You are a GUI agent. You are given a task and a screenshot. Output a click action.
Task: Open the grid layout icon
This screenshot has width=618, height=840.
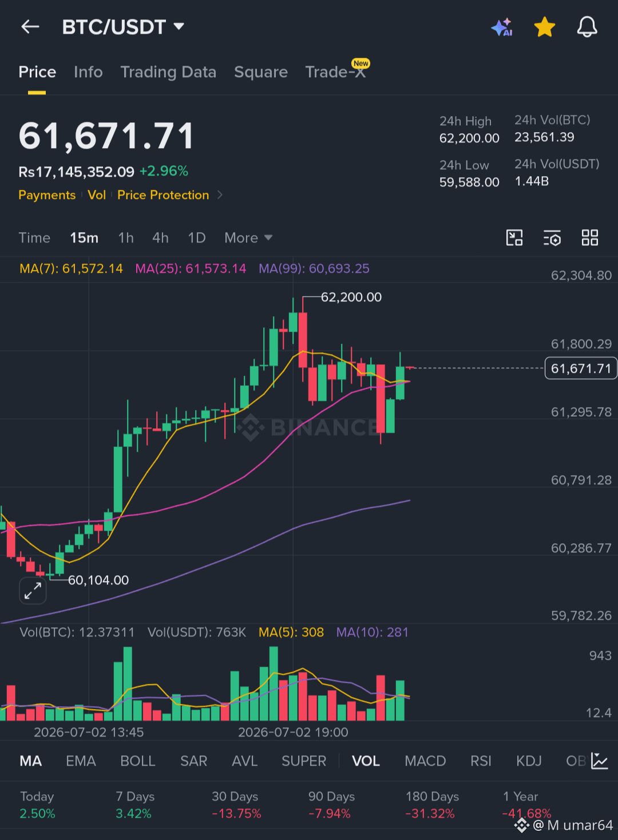590,238
